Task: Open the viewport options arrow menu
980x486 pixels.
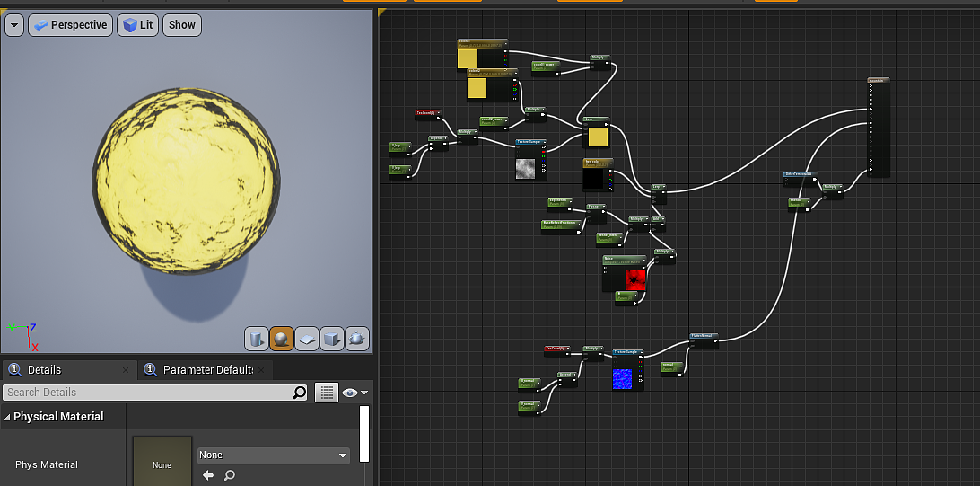Action: pyautogui.click(x=15, y=25)
